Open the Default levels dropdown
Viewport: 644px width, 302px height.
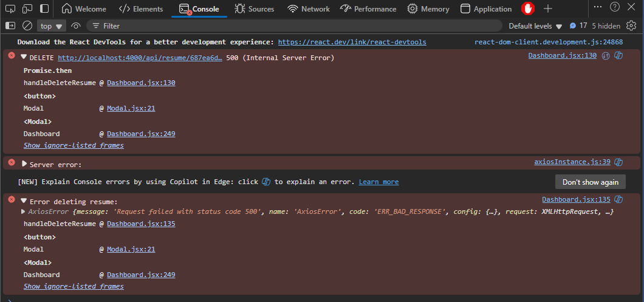tap(535, 26)
